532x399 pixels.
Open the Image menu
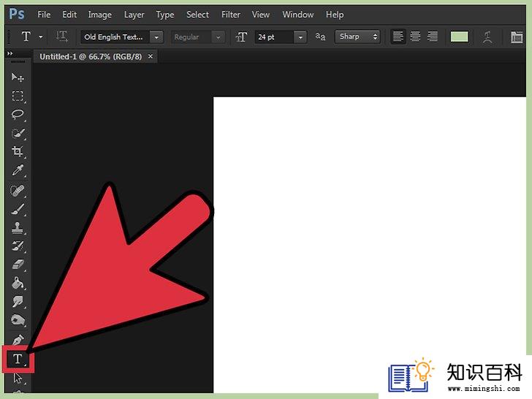click(99, 15)
